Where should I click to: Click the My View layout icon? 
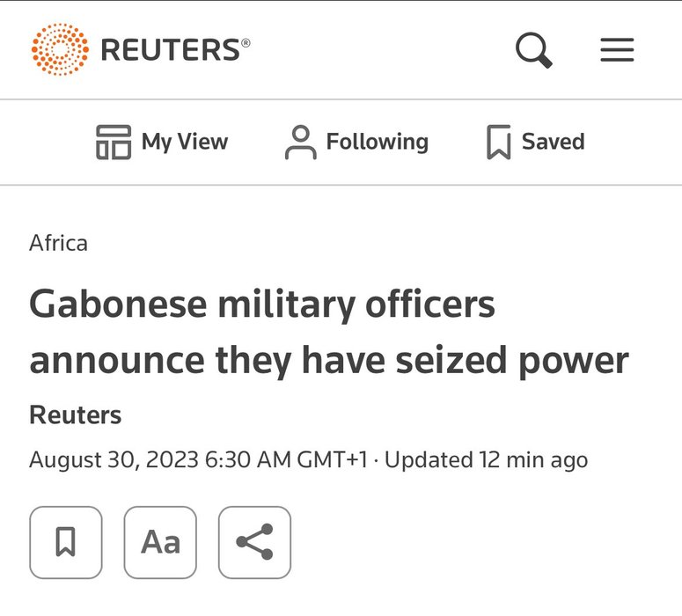[x=113, y=143]
